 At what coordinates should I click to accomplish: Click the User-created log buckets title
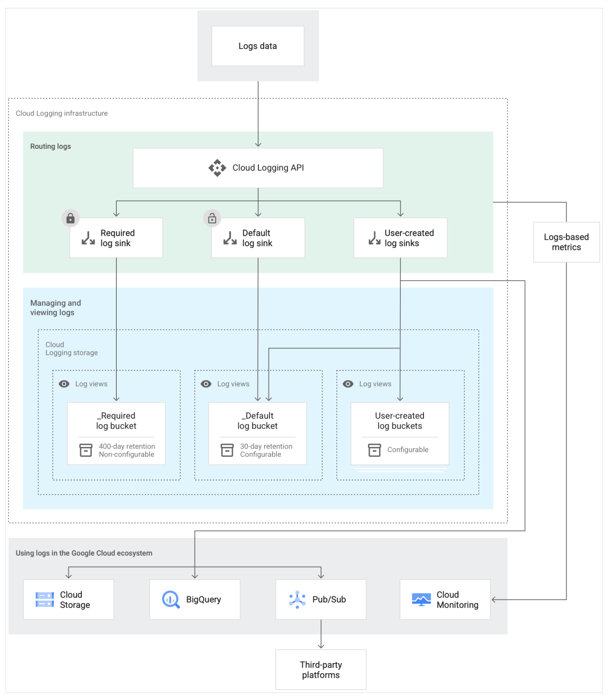pyautogui.click(x=400, y=421)
